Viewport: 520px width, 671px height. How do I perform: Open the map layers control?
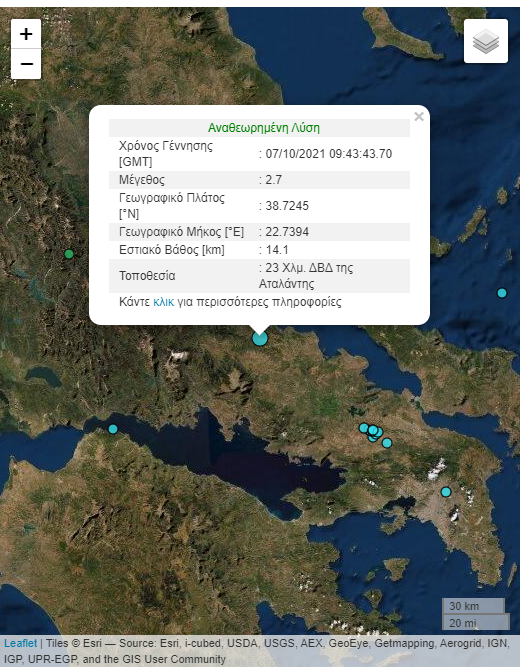click(x=486, y=41)
